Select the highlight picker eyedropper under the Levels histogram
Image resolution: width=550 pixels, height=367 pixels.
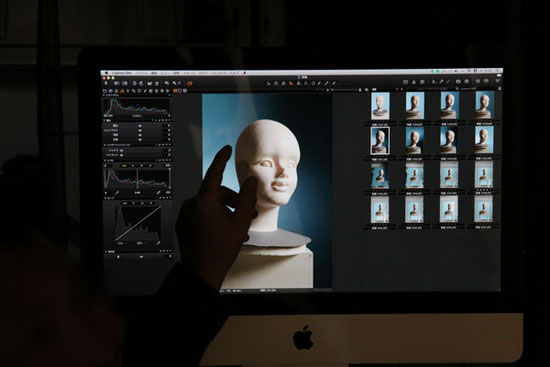coord(159,193)
